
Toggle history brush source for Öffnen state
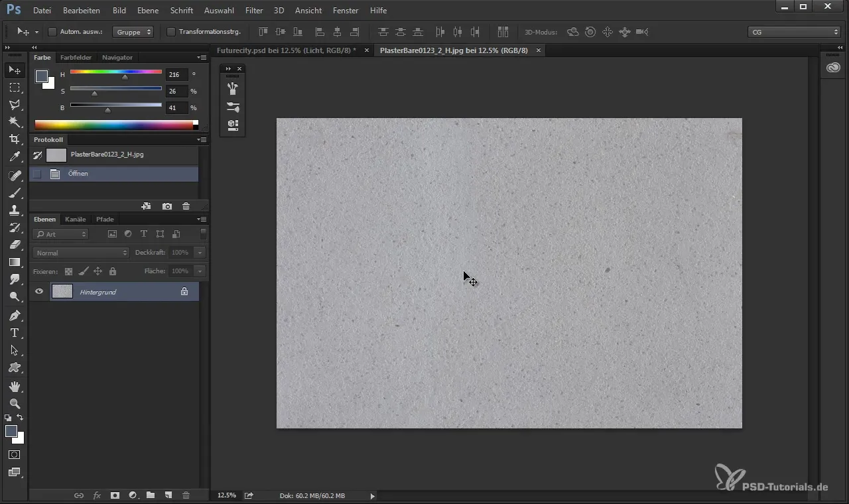(37, 174)
